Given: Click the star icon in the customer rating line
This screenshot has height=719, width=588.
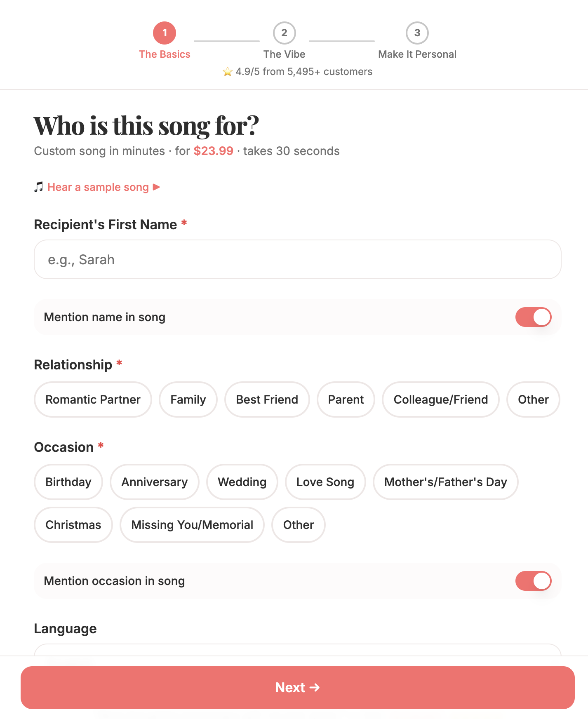Looking at the screenshot, I should 228,71.
